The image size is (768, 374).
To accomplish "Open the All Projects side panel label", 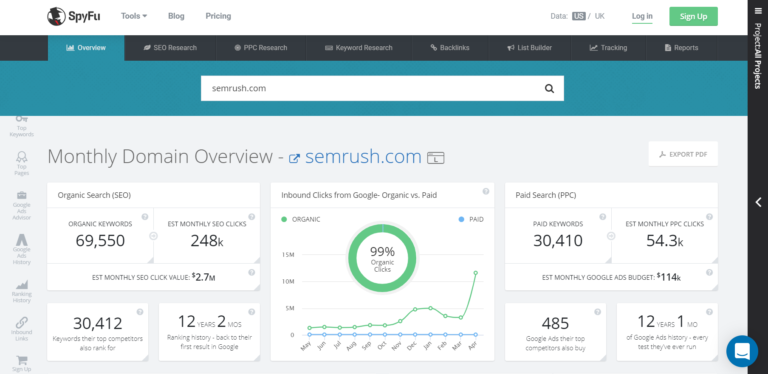I will 758,56.
